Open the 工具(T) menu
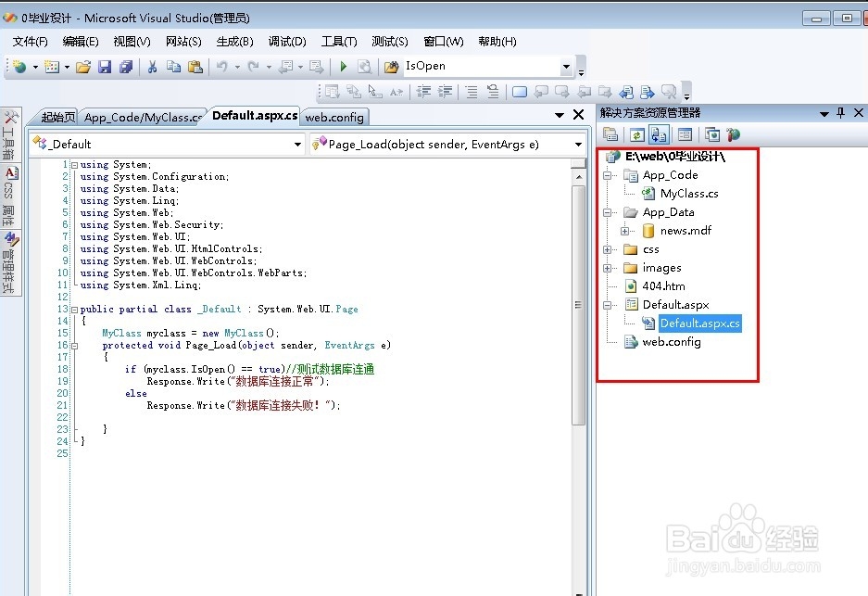 tap(339, 42)
